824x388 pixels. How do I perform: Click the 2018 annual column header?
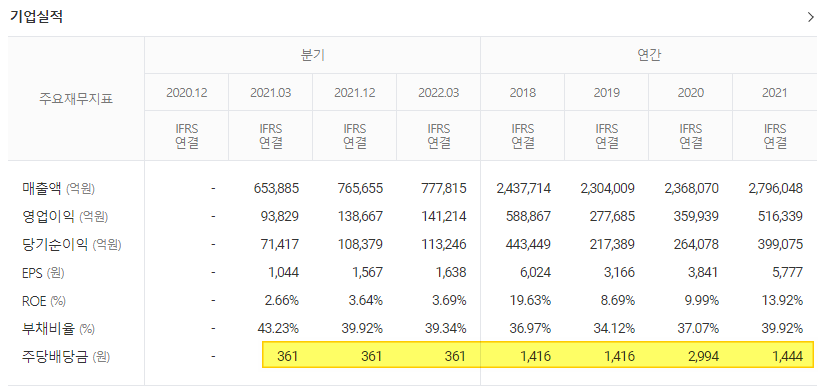click(522, 93)
